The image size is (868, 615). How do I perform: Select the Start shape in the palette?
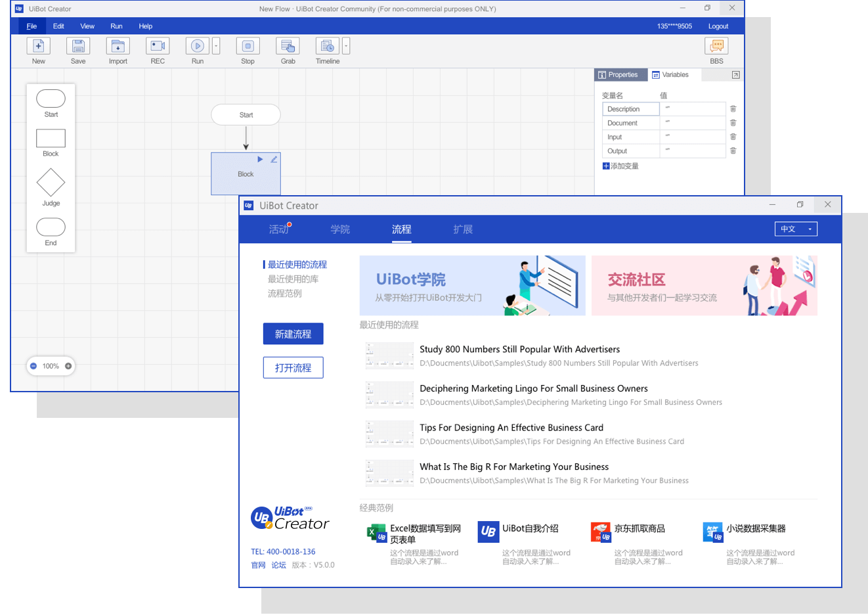point(51,99)
